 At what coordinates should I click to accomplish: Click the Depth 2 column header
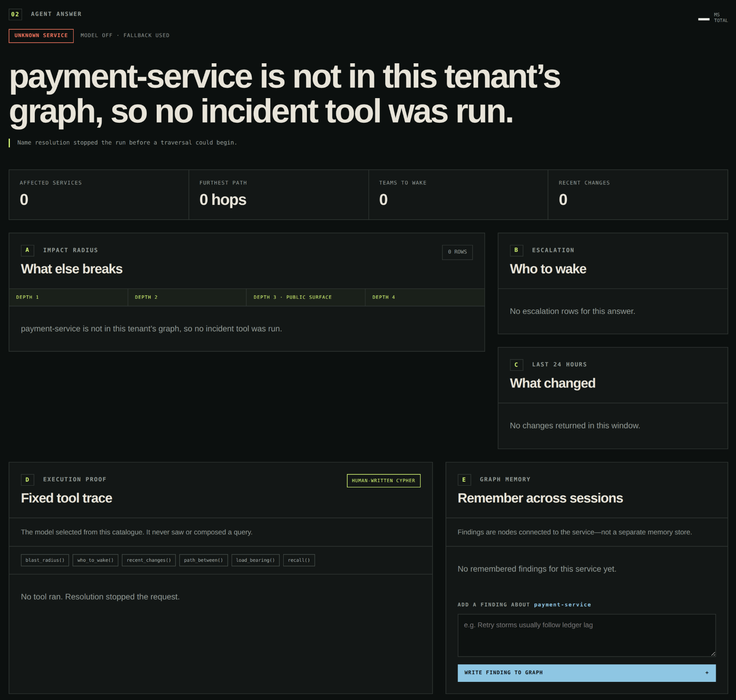coord(187,297)
